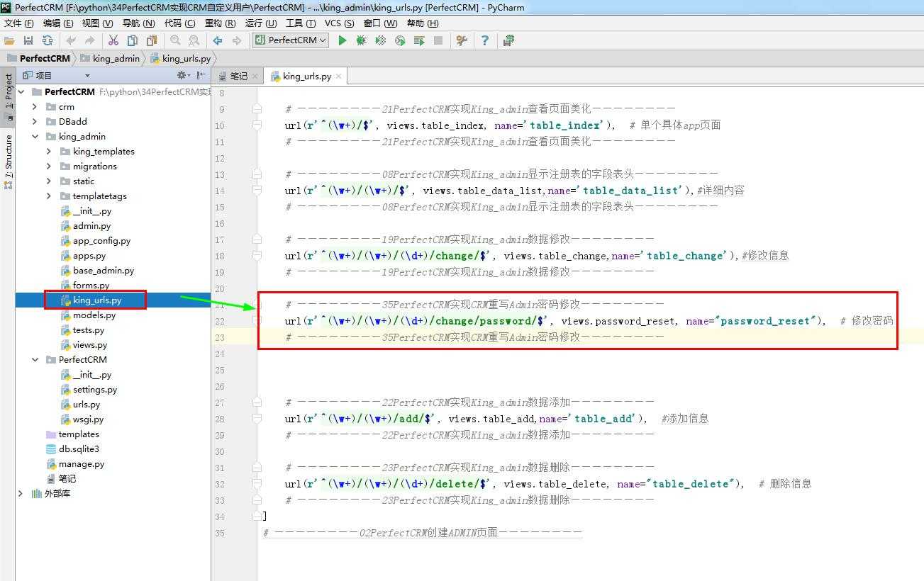Expand the king_templates folder arrow
The width and height of the screenshot is (924, 581).
coord(49,151)
